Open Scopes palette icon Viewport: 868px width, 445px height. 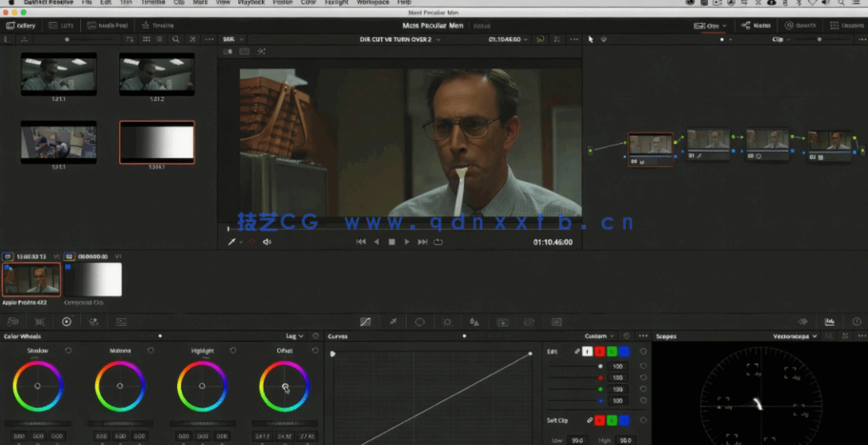(829, 321)
